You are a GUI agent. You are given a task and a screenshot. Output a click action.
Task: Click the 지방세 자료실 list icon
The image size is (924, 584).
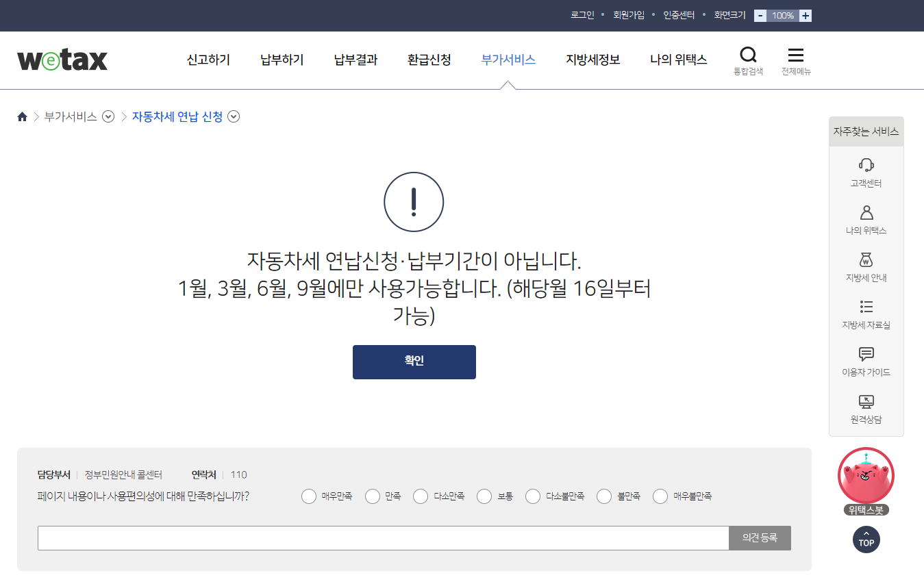[866, 307]
